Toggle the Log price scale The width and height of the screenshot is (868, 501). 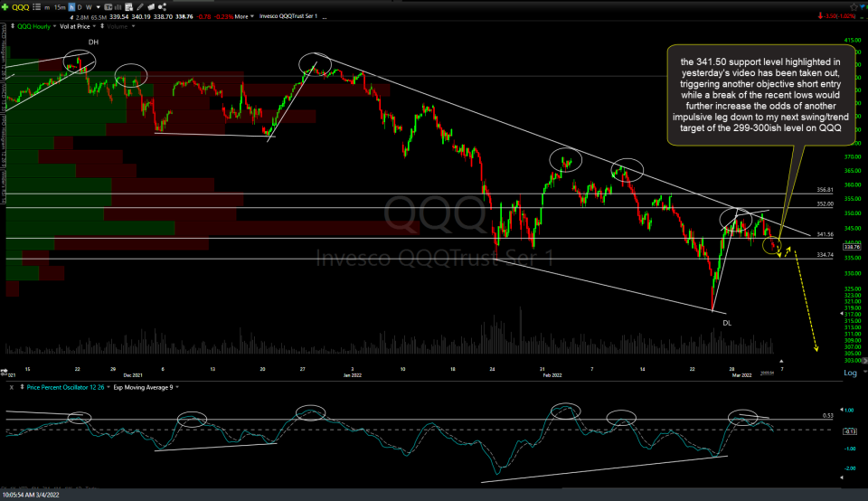coord(850,373)
